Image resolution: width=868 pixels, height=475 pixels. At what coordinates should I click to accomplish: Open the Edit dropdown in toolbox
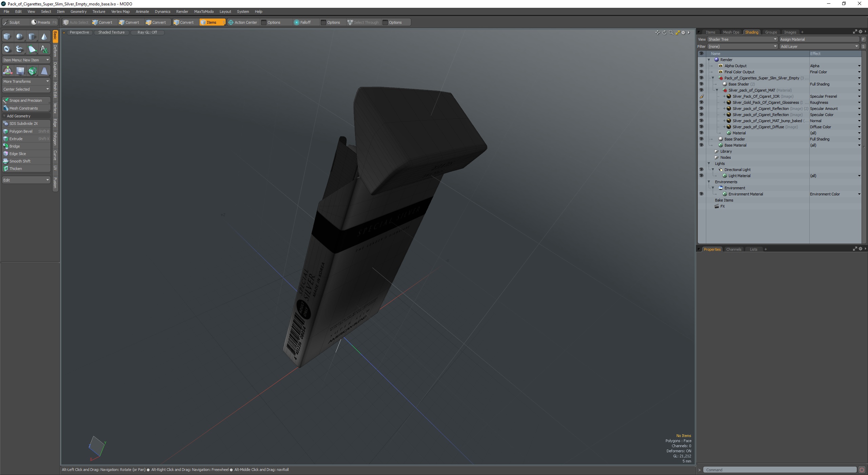[26, 180]
